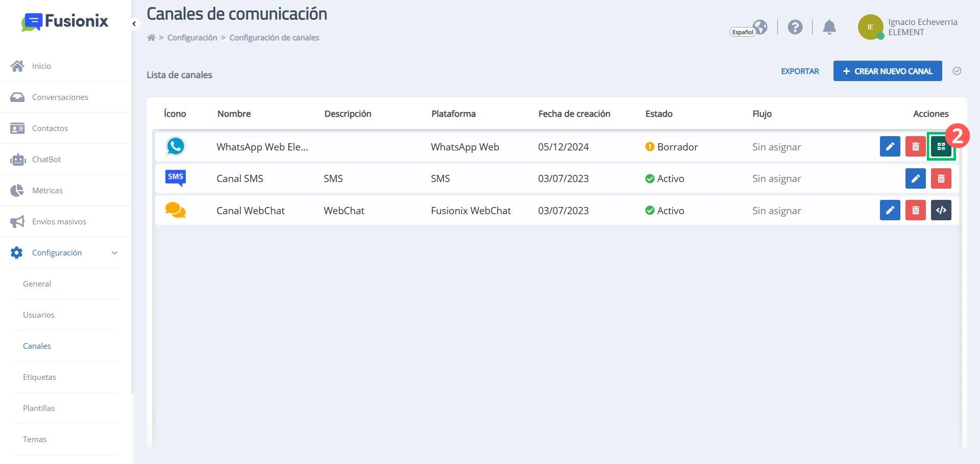980x464 pixels.
Task: Click the Exportar link
Action: (800, 71)
